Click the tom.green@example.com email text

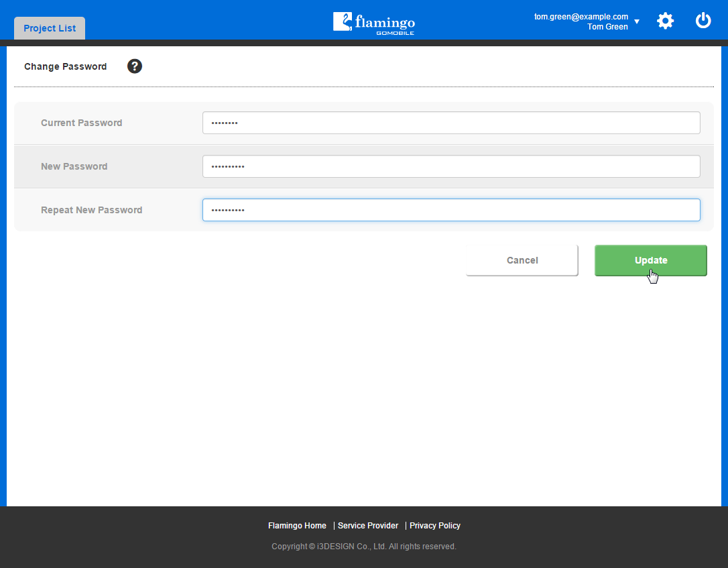[x=581, y=17]
